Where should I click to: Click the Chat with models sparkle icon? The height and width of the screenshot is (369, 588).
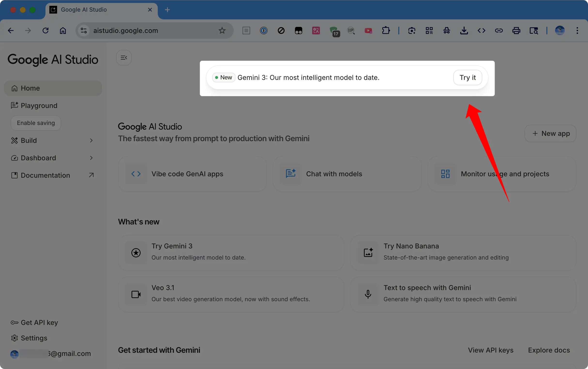coord(290,174)
